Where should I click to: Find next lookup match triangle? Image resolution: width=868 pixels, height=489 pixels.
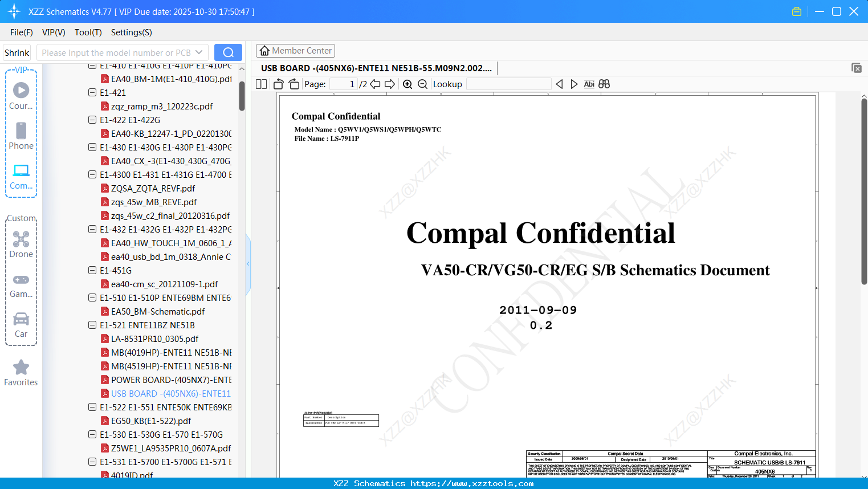(x=574, y=84)
